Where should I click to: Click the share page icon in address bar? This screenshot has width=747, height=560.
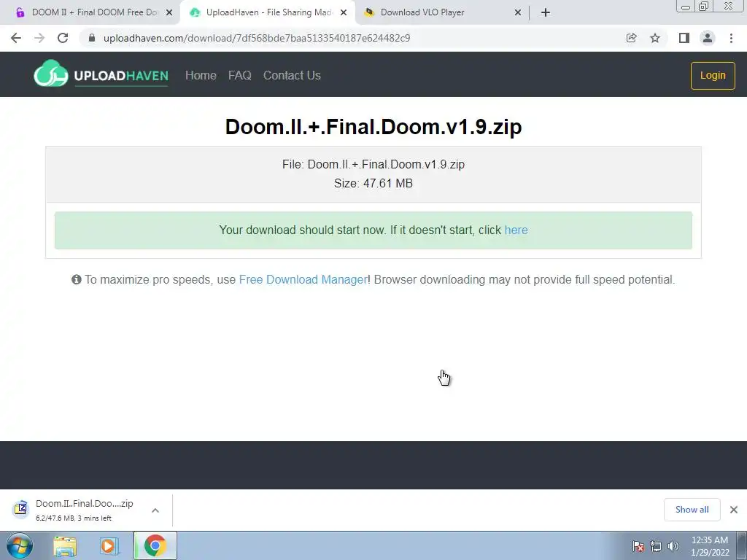[631, 38]
